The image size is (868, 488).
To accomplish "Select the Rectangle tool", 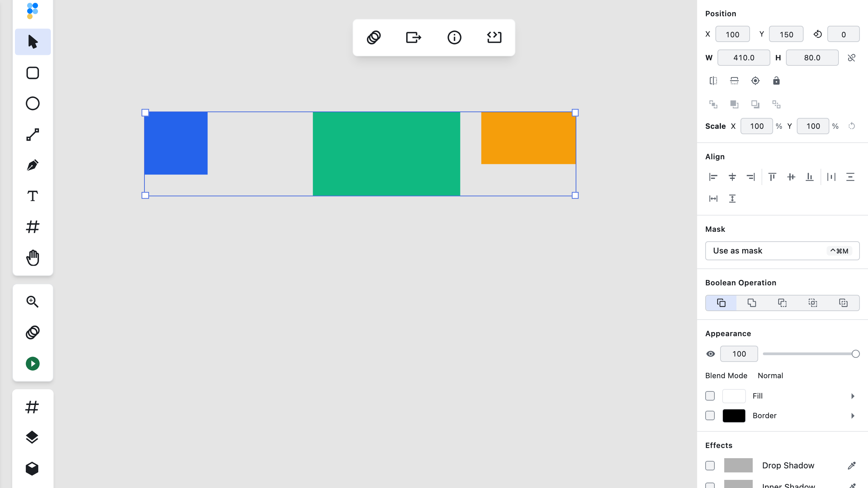I will (33, 73).
